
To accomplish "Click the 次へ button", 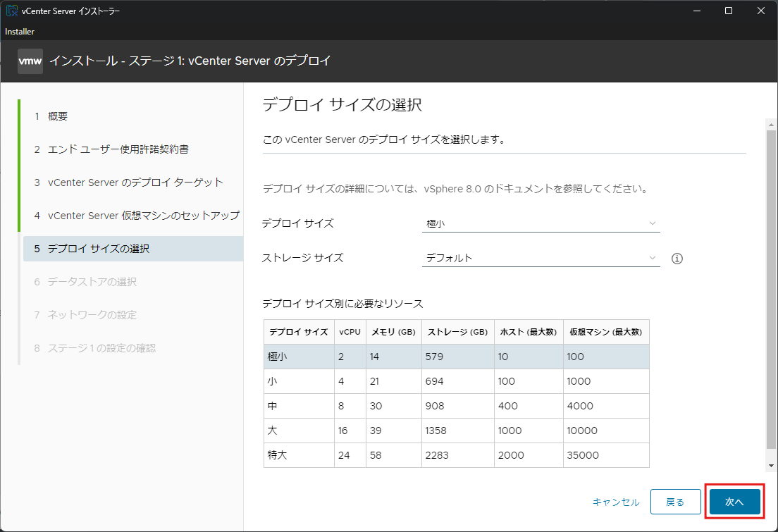I will (734, 502).
